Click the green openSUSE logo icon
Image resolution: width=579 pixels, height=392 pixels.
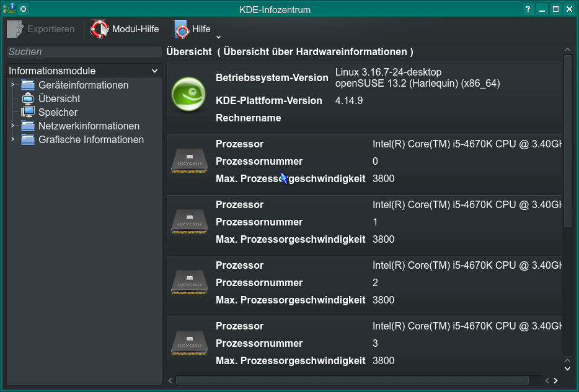(x=188, y=94)
